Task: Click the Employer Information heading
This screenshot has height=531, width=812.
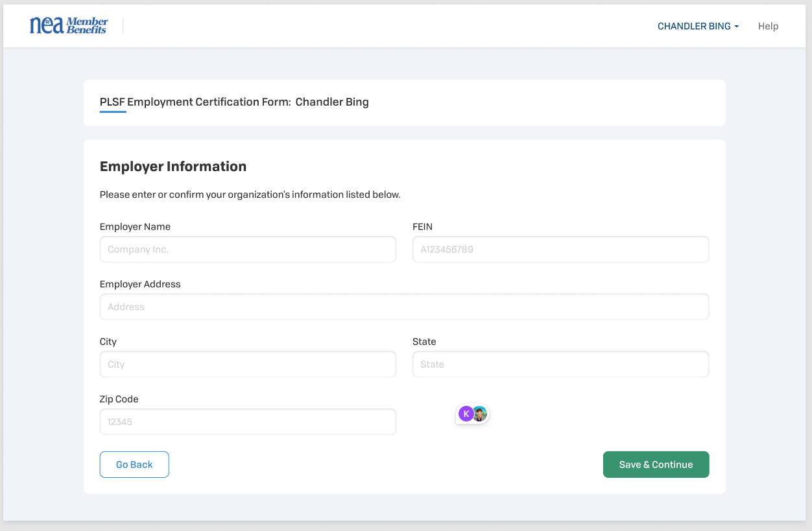Action: [173, 167]
